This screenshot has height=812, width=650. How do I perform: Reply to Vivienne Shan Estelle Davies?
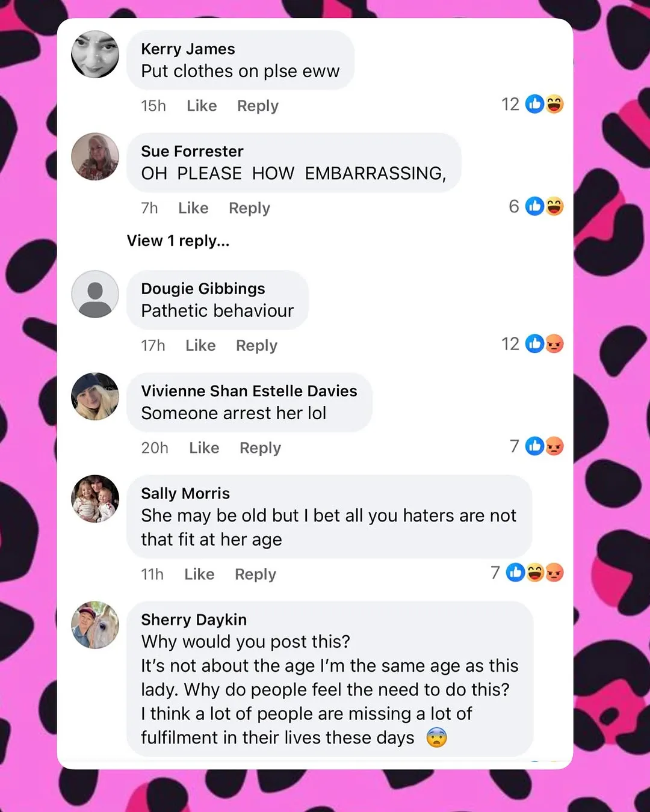click(x=260, y=448)
